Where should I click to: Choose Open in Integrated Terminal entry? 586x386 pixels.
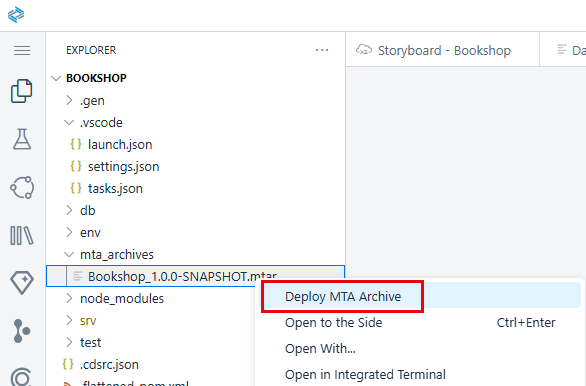tap(420, 374)
